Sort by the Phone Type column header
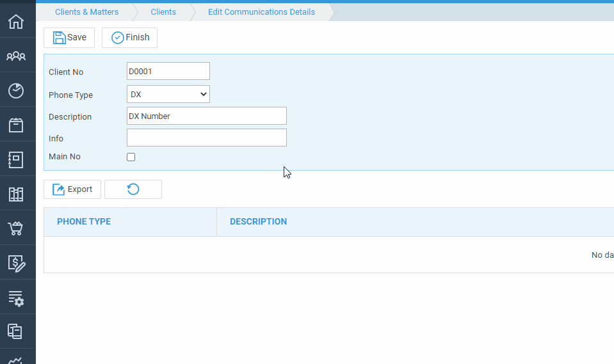The height and width of the screenshot is (364, 614). pyautogui.click(x=84, y=221)
